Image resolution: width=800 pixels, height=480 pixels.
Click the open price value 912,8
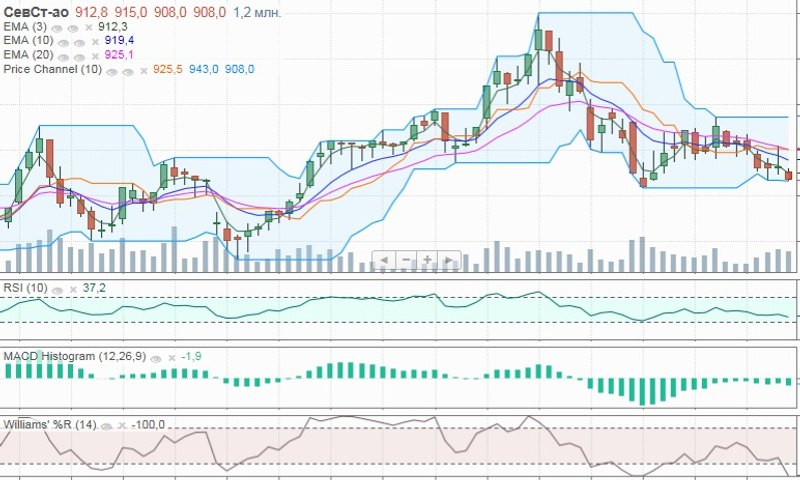(91, 13)
